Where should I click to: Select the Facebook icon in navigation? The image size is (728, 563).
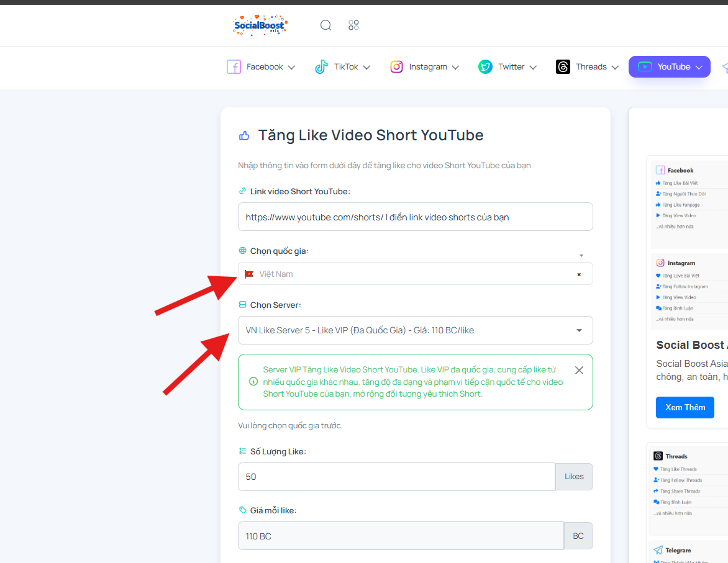pos(234,67)
